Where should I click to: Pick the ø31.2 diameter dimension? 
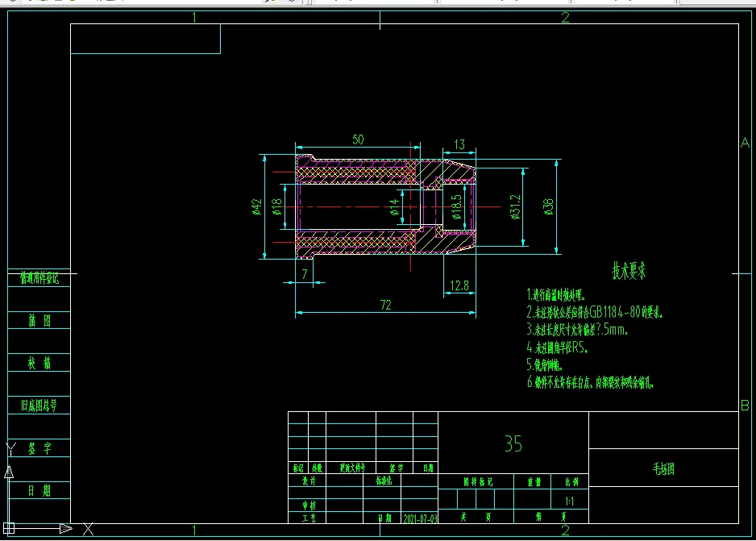(x=515, y=207)
